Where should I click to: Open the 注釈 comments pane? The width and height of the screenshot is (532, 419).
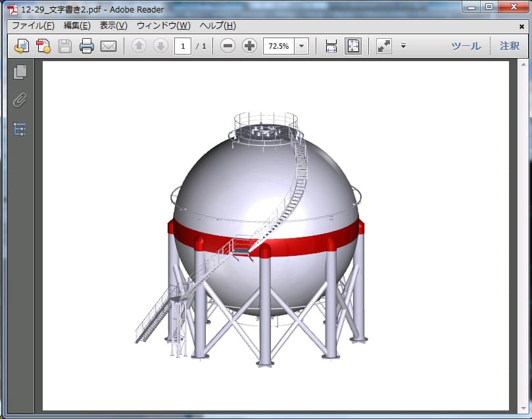tap(509, 46)
